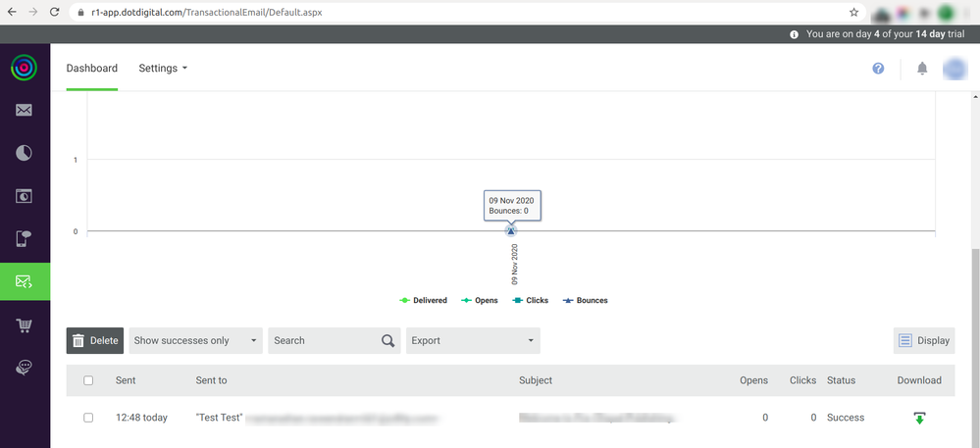Expand the 'Show successes only' dropdown
980x448 pixels.
(195, 341)
